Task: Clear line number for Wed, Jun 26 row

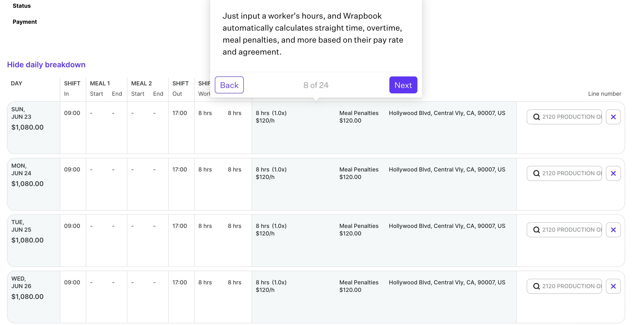Action: (613, 286)
